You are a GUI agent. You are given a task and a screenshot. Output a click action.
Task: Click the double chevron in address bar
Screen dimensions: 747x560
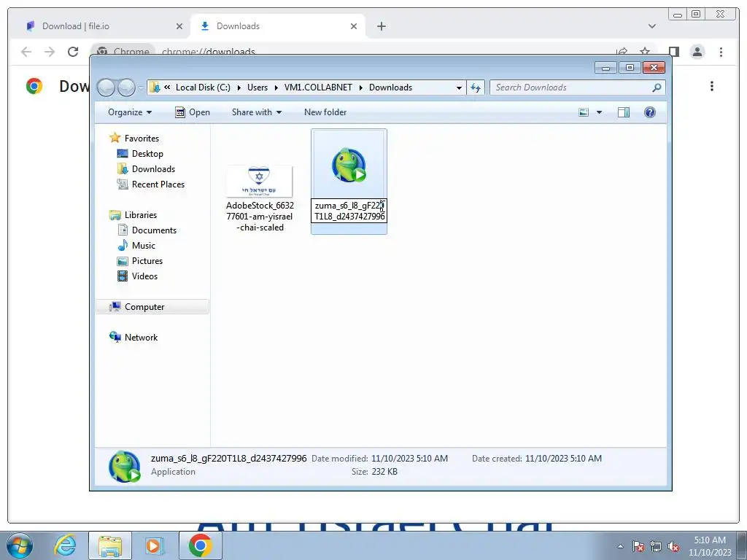[x=167, y=87]
